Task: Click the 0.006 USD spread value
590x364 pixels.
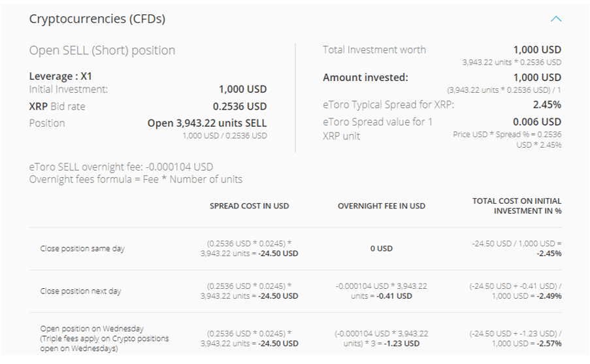Action: (536, 122)
